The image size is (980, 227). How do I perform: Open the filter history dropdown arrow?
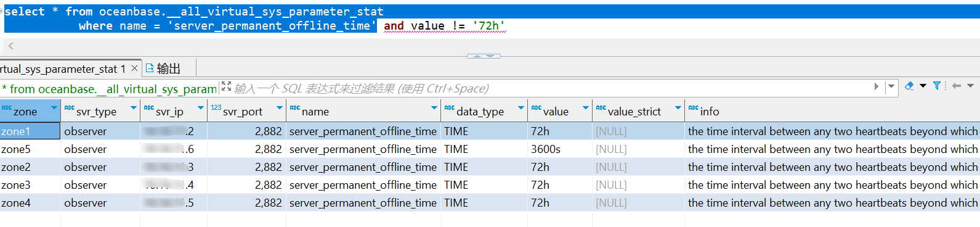tap(891, 86)
